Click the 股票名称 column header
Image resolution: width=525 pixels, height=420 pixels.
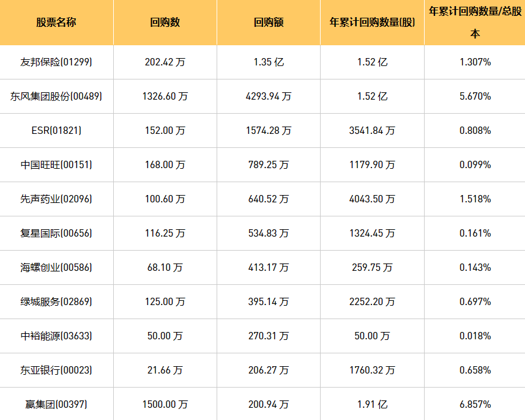pyautogui.click(x=56, y=23)
